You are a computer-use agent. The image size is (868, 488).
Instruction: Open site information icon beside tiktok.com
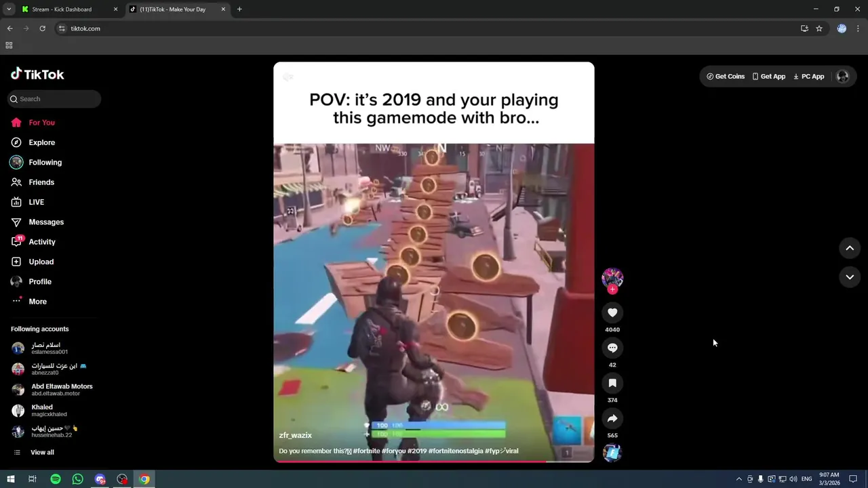61,28
